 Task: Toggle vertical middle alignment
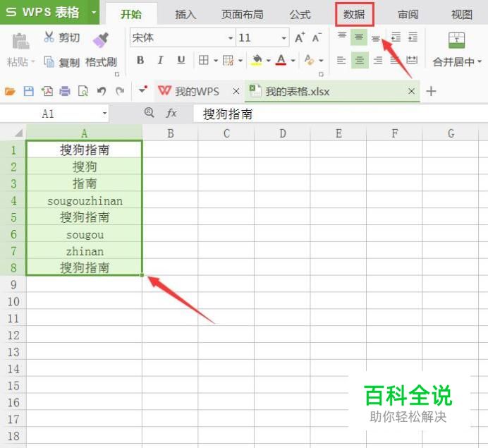tap(359, 37)
